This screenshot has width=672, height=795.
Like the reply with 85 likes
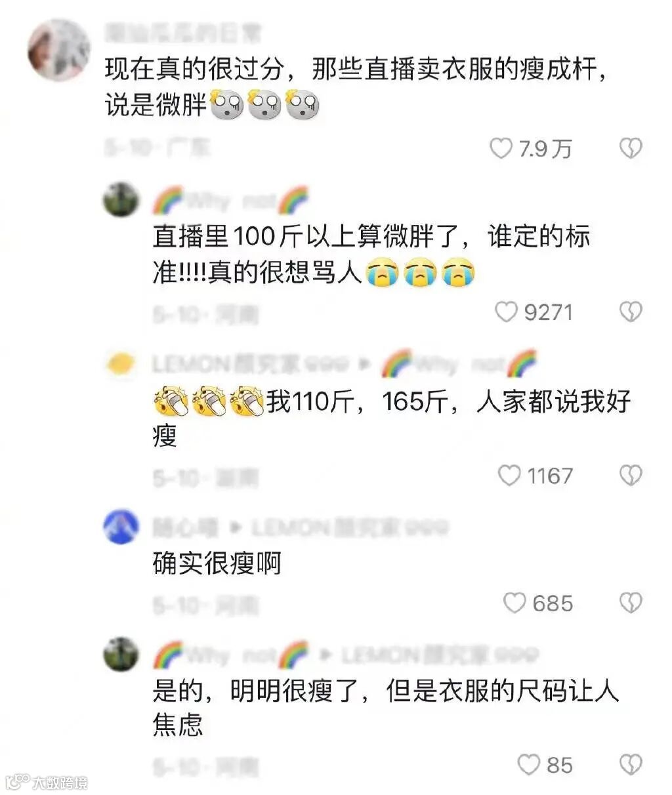[529, 765]
